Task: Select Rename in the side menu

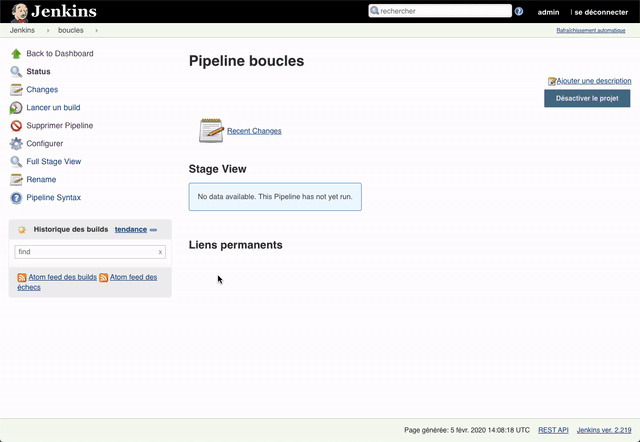Action: point(41,180)
